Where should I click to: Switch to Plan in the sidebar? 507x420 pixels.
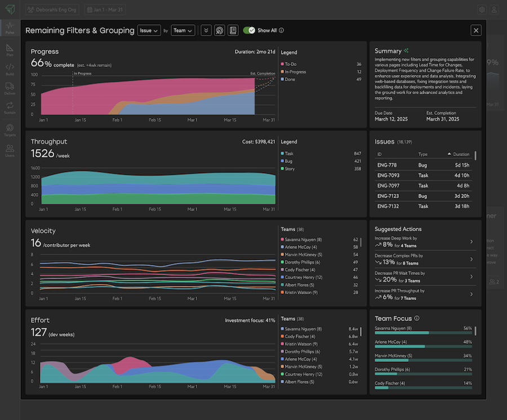10,50
